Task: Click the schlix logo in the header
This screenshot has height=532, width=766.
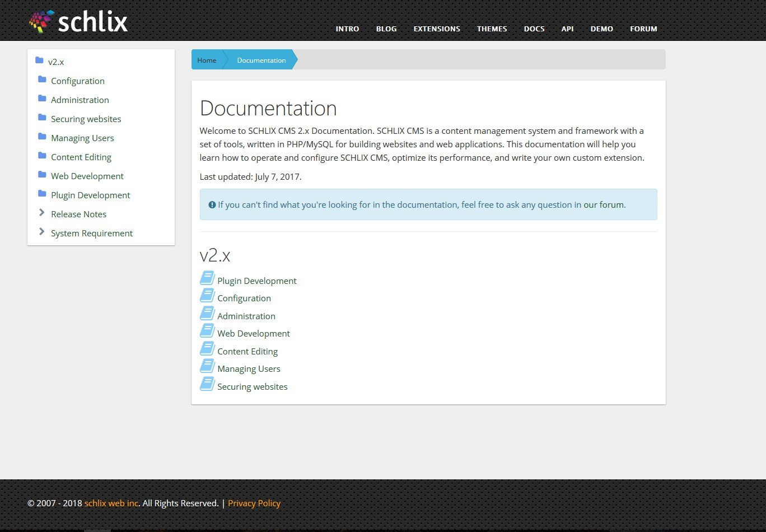Action: [x=78, y=21]
